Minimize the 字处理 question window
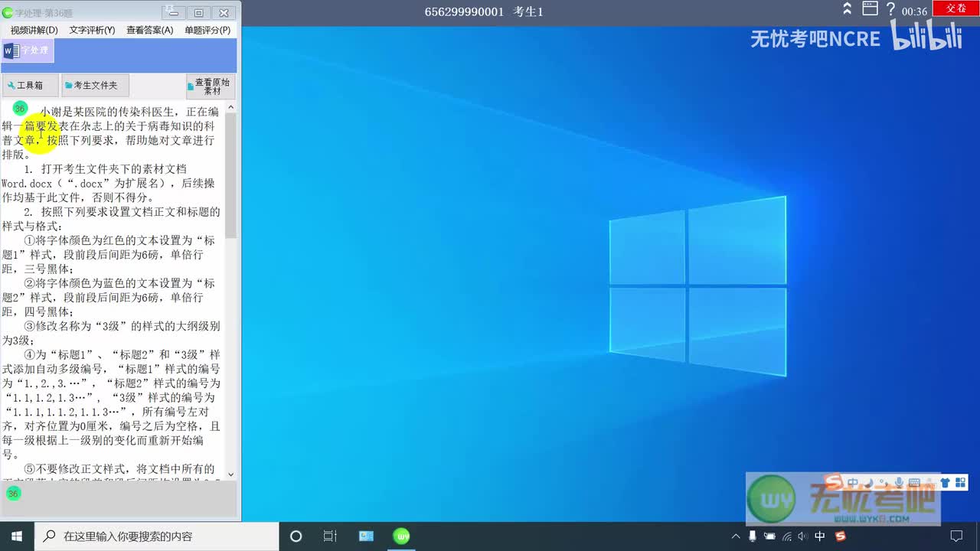Viewport: 980px width, 551px height. [174, 12]
